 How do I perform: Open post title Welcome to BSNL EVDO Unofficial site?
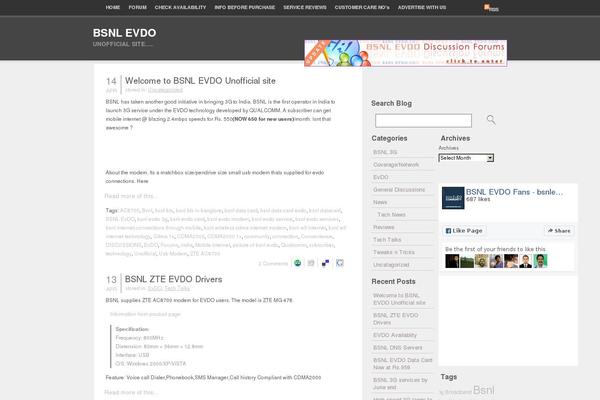point(200,81)
